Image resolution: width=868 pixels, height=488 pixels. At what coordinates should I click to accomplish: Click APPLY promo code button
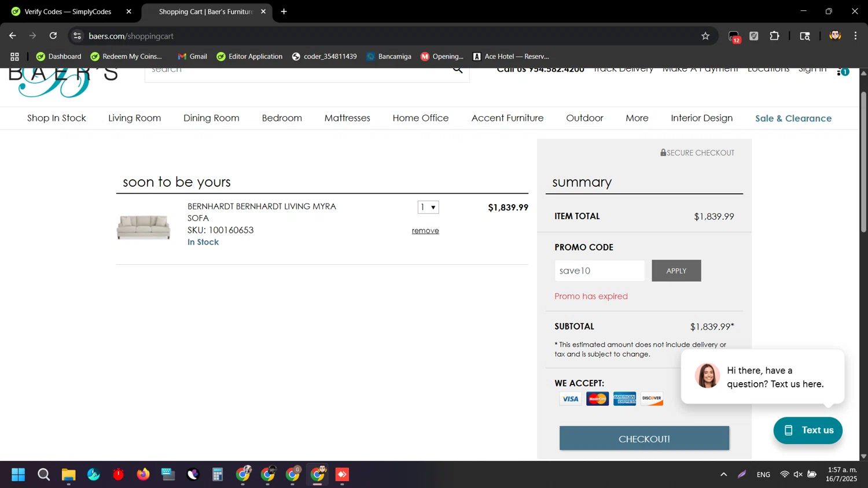[x=676, y=271]
